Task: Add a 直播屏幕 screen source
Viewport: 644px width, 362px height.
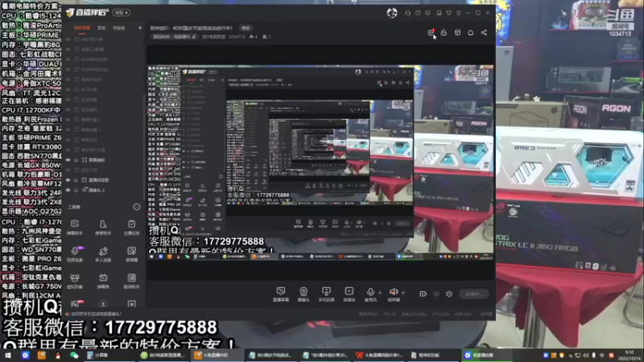Action: click(x=280, y=294)
